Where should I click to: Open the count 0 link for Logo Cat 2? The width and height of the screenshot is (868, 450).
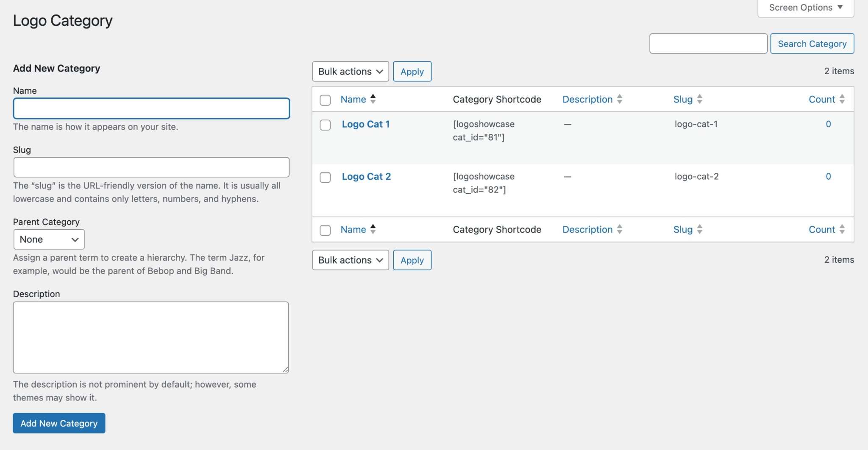pos(828,176)
